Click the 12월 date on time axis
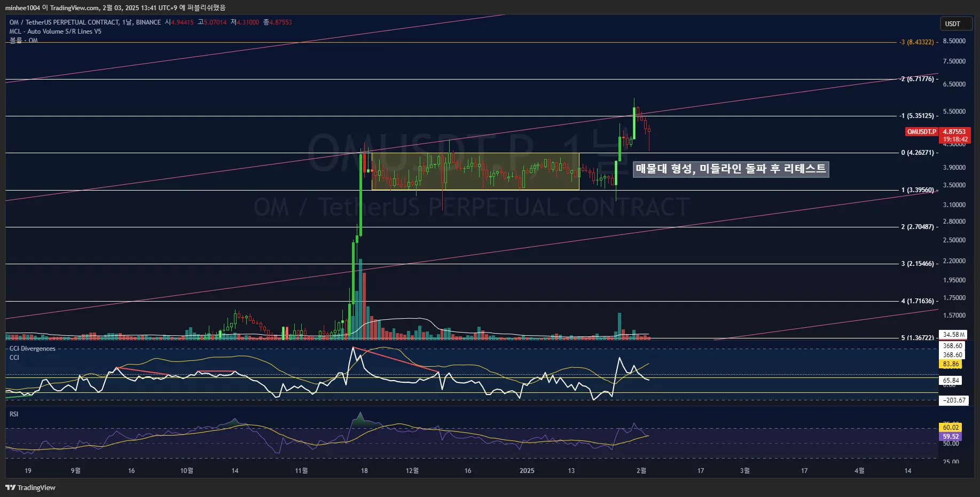The image size is (980, 497). 412,470
